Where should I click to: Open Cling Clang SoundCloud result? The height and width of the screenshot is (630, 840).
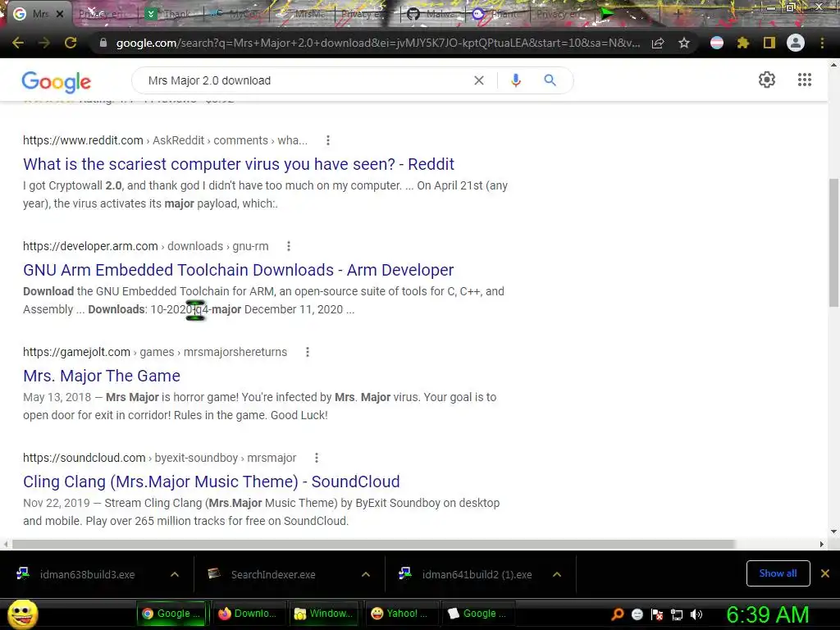(x=211, y=482)
